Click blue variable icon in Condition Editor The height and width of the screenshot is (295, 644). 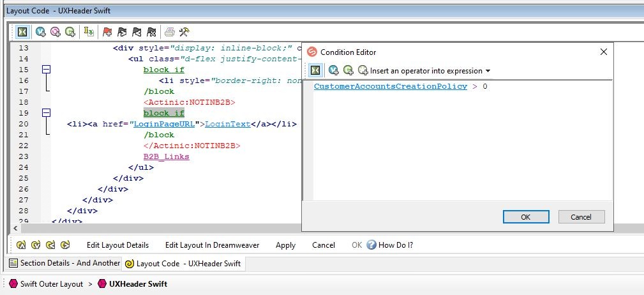pos(334,71)
